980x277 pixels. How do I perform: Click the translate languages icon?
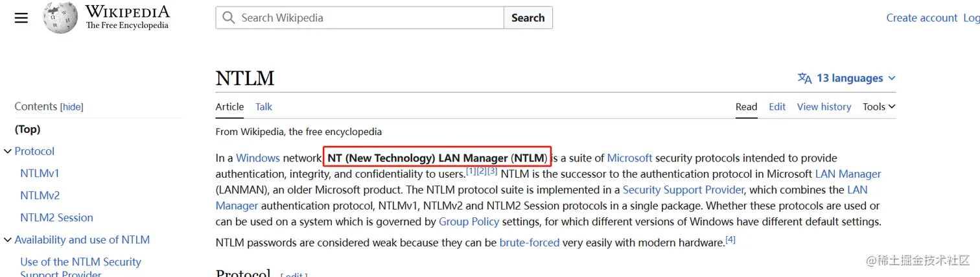pos(804,78)
